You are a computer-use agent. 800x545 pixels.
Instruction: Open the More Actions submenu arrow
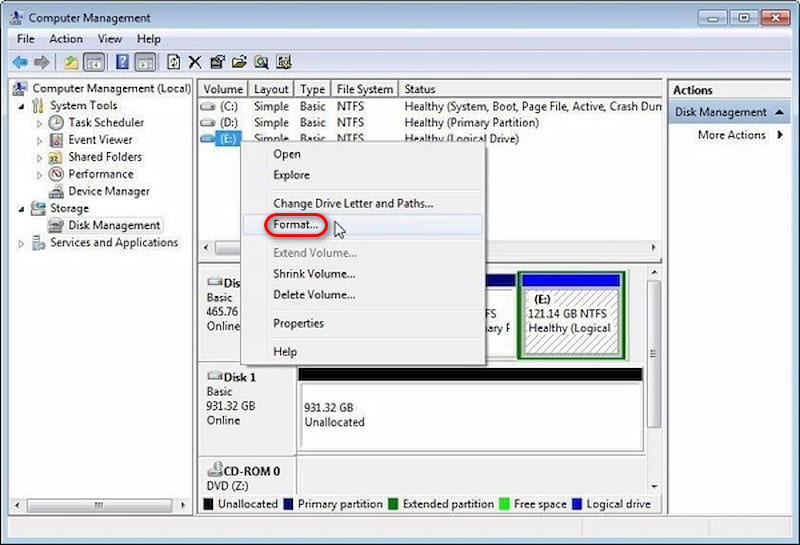tap(780, 135)
